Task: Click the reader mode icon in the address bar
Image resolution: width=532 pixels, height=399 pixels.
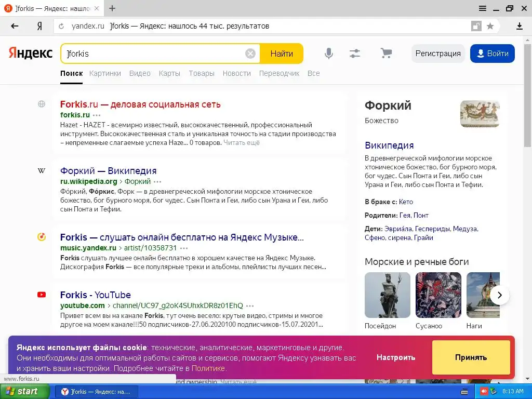Action: (476, 26)
